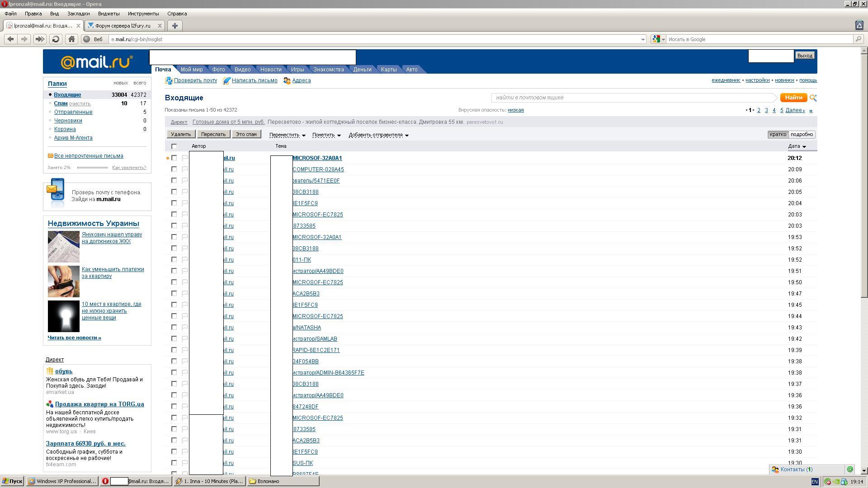Click the Opera home button icon
This screenshot has width=868, height=488.
71,39
